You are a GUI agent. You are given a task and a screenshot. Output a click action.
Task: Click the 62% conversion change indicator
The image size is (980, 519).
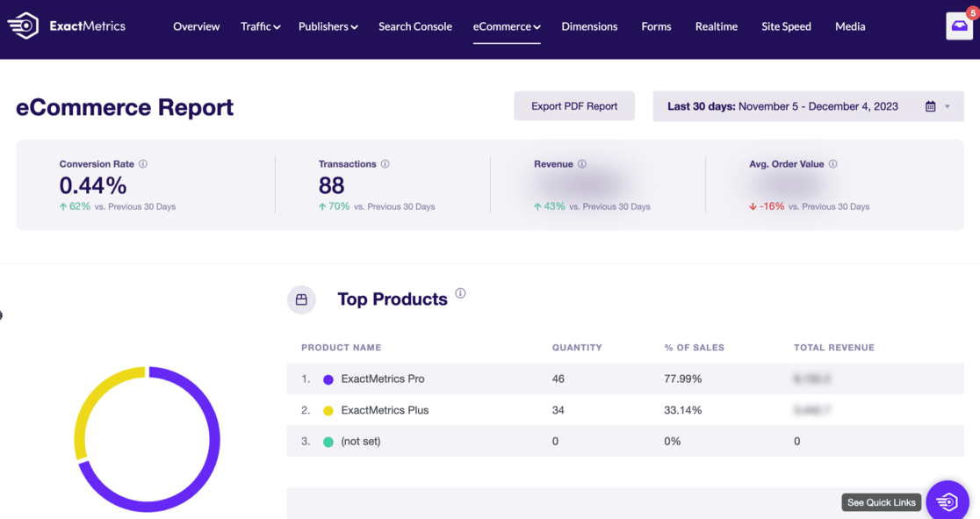pos(75,206)
